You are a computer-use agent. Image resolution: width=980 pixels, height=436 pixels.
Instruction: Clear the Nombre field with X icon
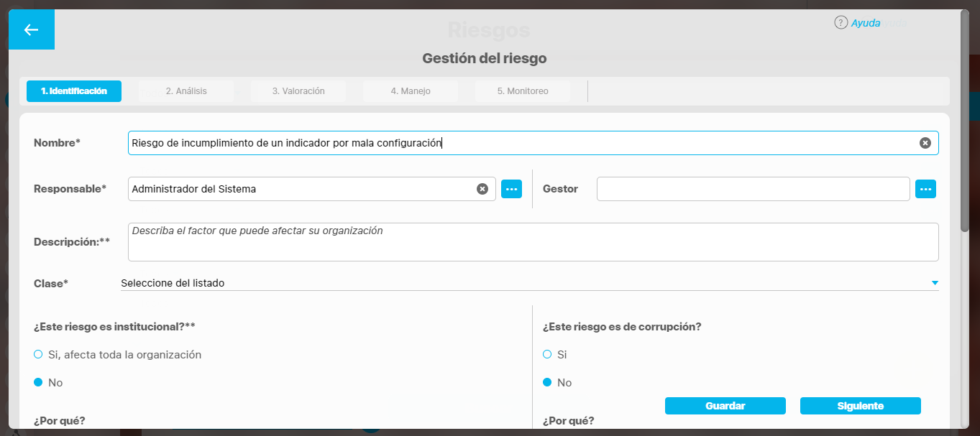[x=925, y=143]
